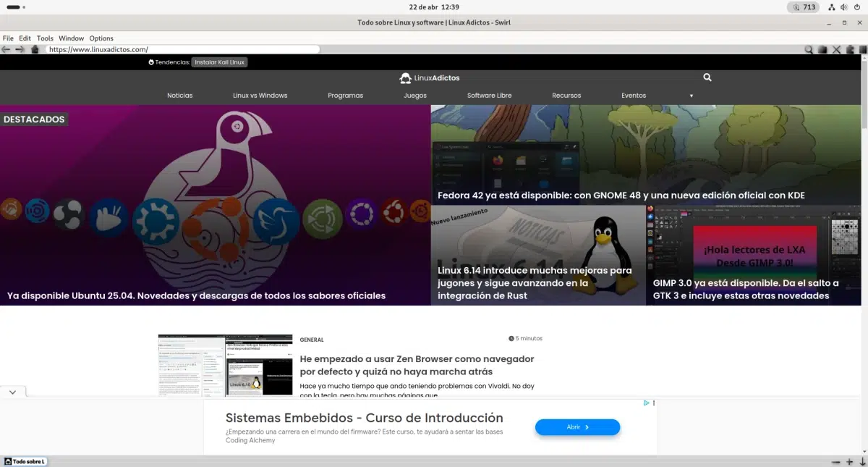The image size is (868, 467).
Task: Expand the navigation overflow arrow after Eventos
Action: tap(692, 96)
